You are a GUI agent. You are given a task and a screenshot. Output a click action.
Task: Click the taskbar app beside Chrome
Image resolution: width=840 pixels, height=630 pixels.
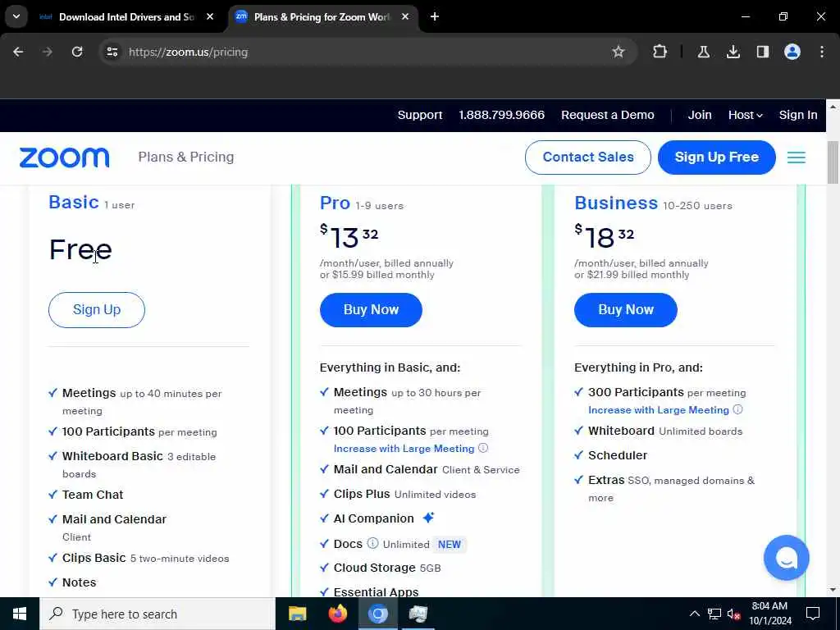click(418, 614)
